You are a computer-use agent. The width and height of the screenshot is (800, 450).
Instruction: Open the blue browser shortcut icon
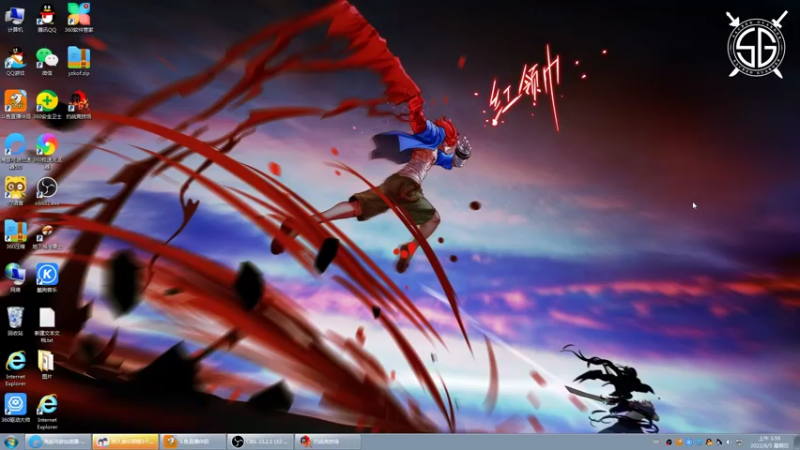15,151
